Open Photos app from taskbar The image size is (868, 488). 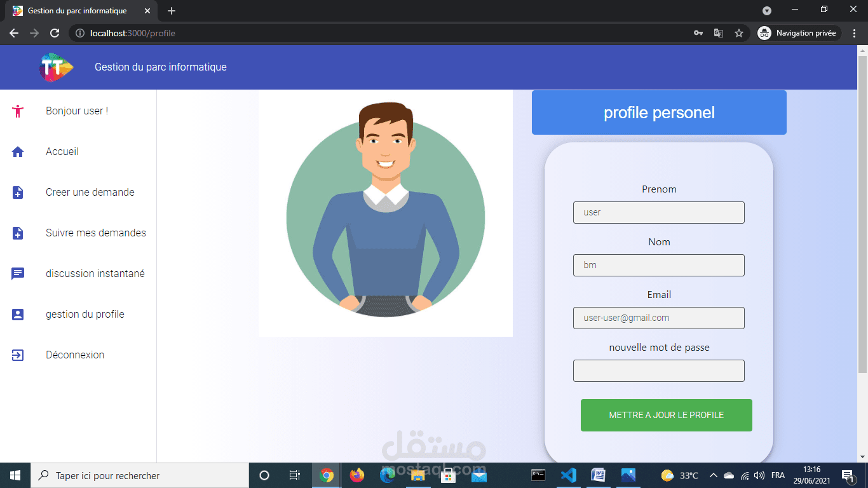[628, 475]
